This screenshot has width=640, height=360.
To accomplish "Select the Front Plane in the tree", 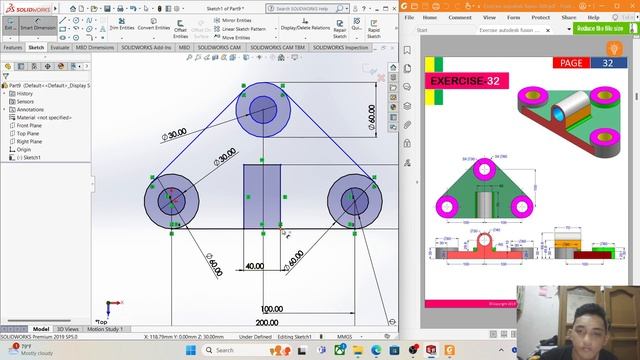I will 29,125.
